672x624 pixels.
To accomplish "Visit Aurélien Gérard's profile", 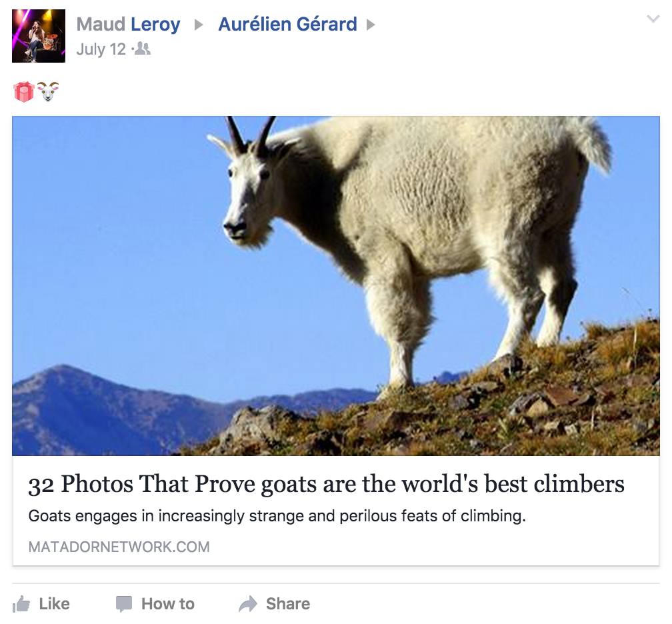I will click(x=287, y=25).
